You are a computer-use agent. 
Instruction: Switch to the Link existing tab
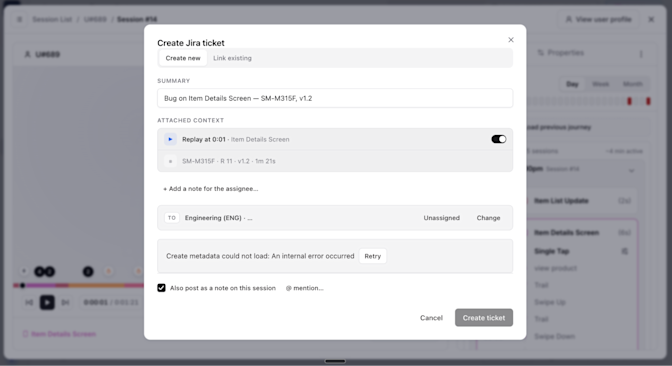232,58
